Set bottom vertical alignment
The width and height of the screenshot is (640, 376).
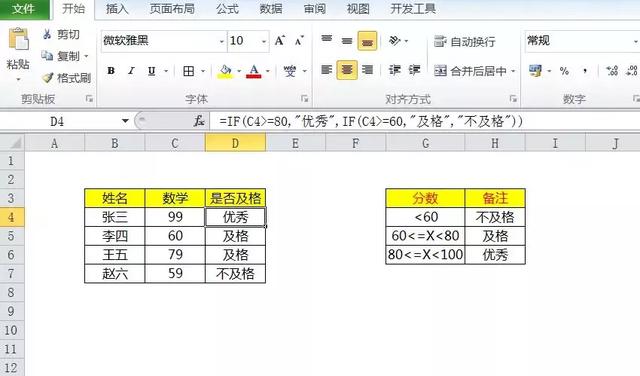pyautogui.click(x=367, y=41)
